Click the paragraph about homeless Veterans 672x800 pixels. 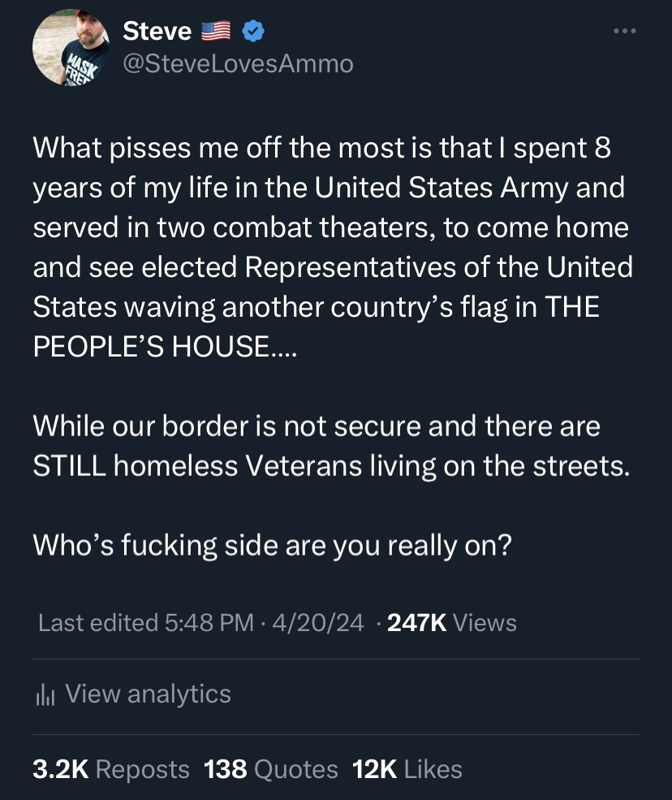(x=331, y=446)
